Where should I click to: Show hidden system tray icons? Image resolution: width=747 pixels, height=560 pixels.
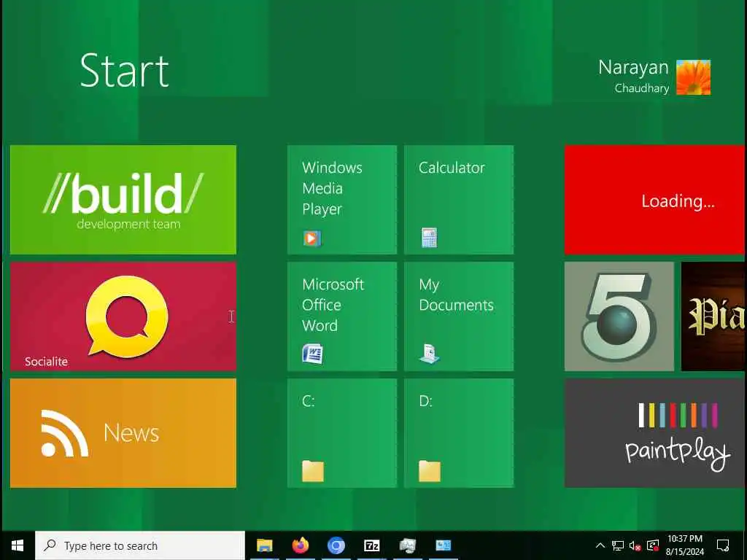[600, 545]
